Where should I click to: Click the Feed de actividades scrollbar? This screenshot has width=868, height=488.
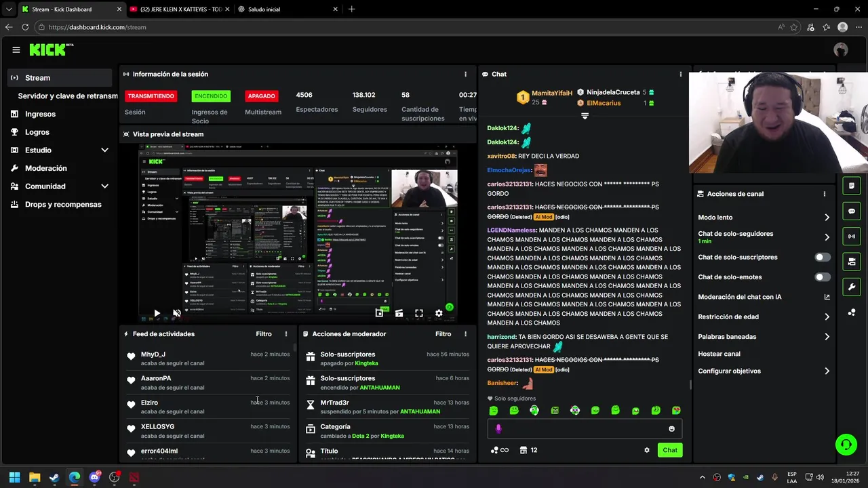(294, 348)
